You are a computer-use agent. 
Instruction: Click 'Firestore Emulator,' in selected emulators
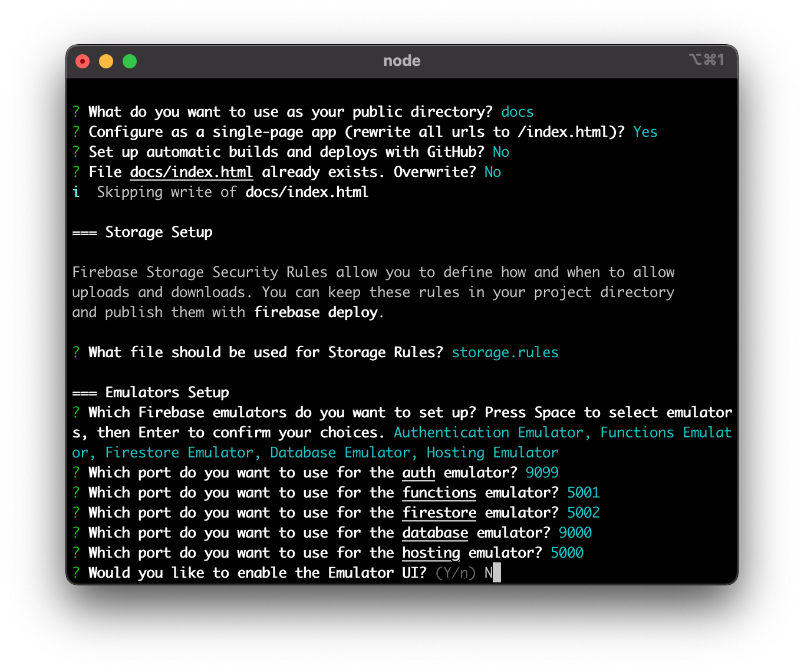tap(183, 453)
